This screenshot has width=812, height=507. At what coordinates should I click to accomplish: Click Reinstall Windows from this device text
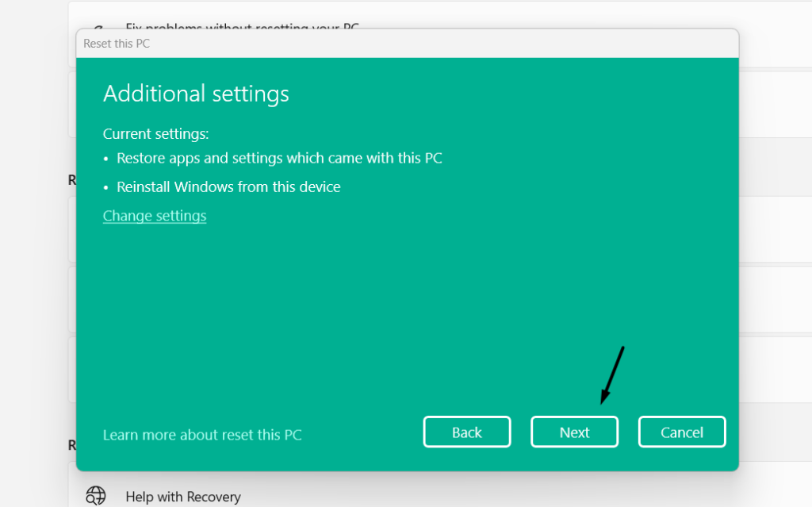[228, 187]
